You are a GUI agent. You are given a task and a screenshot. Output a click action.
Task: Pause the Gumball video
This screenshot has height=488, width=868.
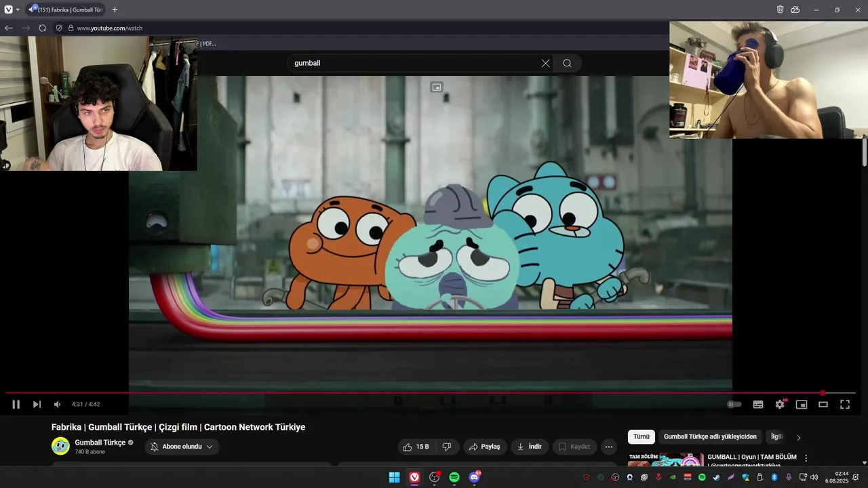16,405
